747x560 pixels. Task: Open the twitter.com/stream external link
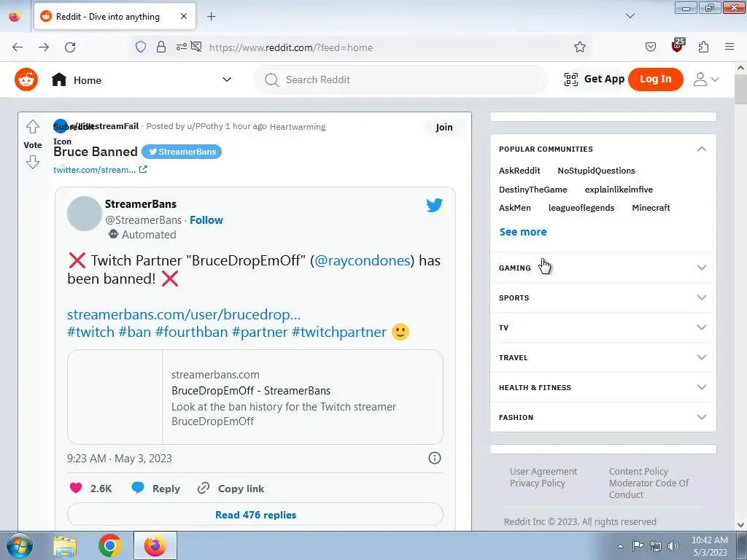[100, 169]
